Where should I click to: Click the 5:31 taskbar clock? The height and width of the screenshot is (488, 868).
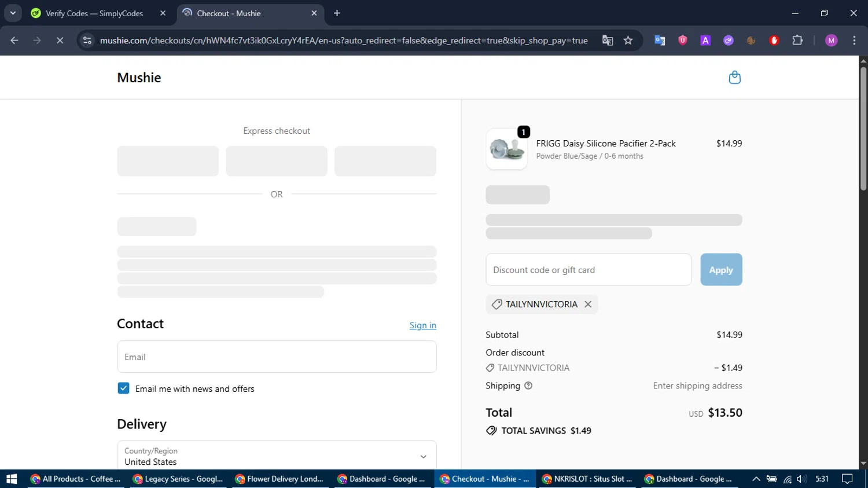pyautogui.click(x=822, y=479)
